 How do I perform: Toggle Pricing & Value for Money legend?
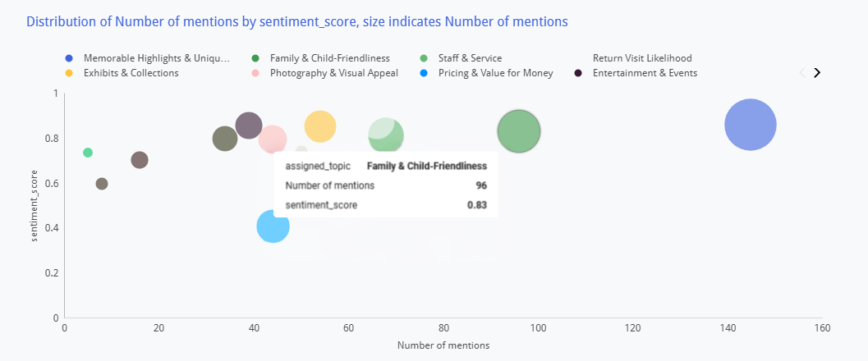495,73
